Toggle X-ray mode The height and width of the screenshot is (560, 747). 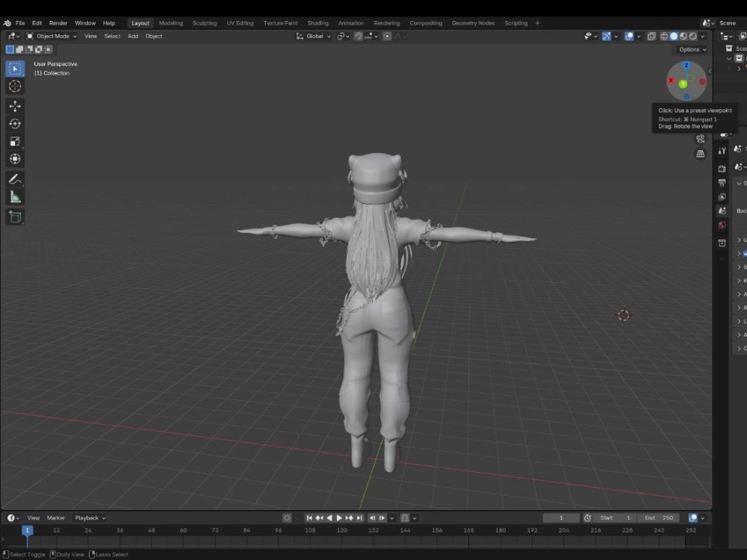(x=651, y=36)
